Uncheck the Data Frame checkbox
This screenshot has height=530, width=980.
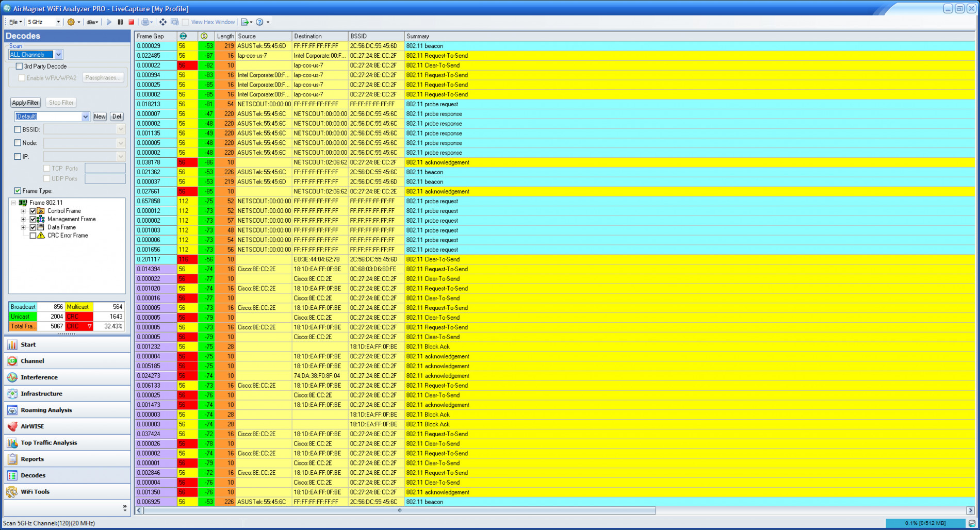pos(32,227)
